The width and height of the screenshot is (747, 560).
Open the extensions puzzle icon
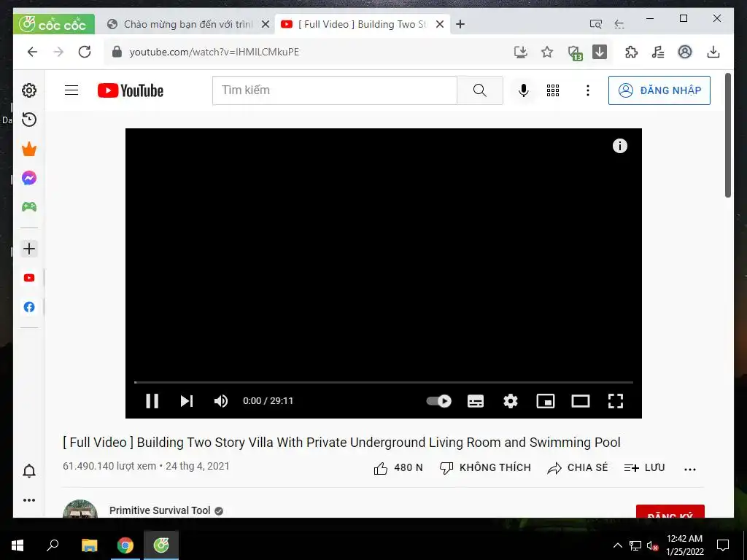(x=631, y=52)
